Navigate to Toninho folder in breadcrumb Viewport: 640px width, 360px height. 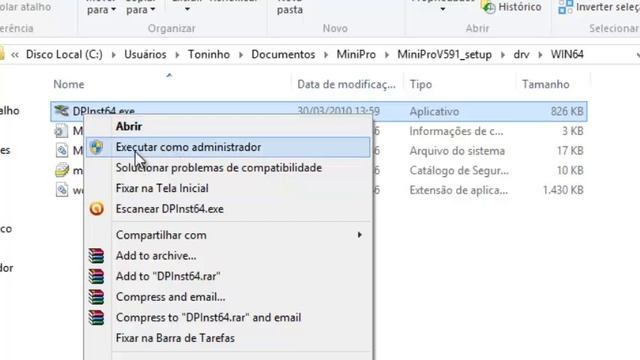coord(209,55)
